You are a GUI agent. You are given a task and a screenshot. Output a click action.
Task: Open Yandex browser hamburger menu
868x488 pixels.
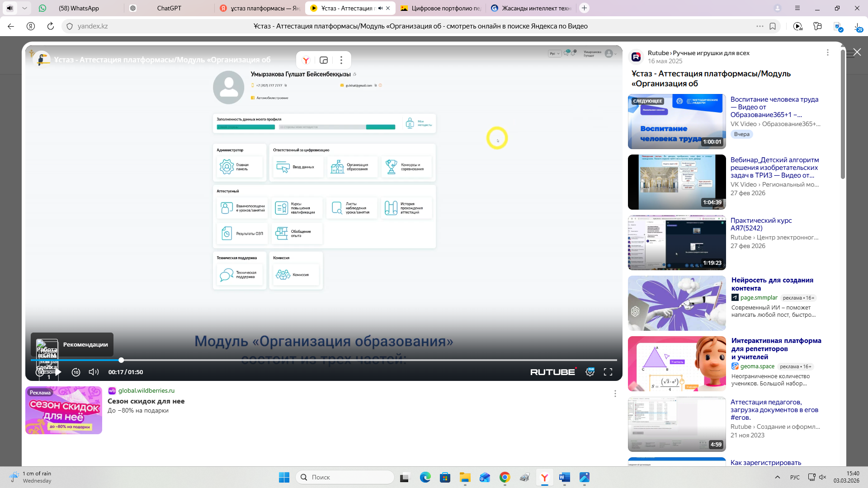[x=797, y=8]
